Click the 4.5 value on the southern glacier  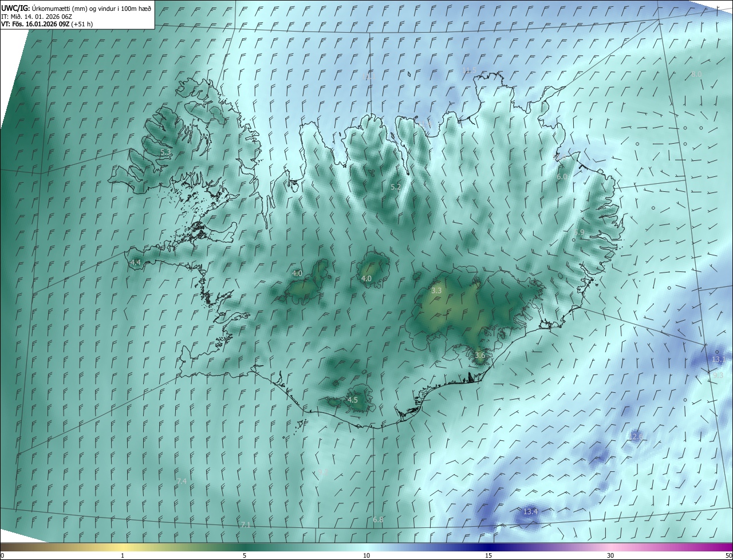tap(353, 400)
